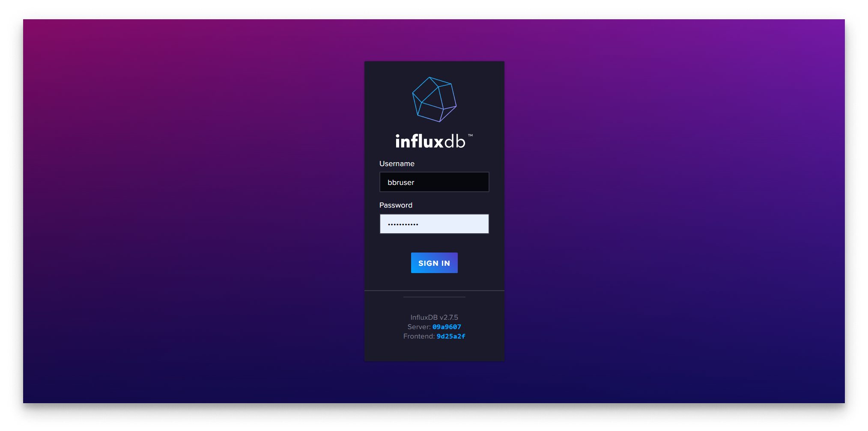Focus the Password input field
Screen dimensions: 868x431
click(434, 223)
